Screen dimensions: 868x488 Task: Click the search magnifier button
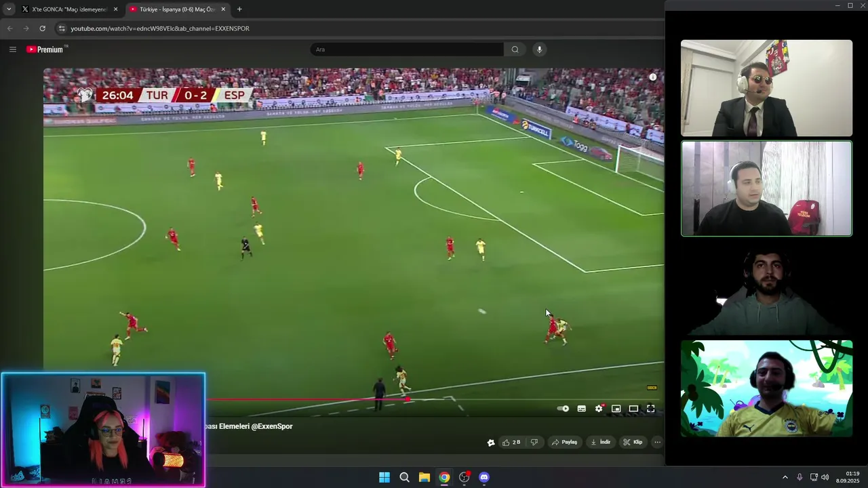coord(515,49)
